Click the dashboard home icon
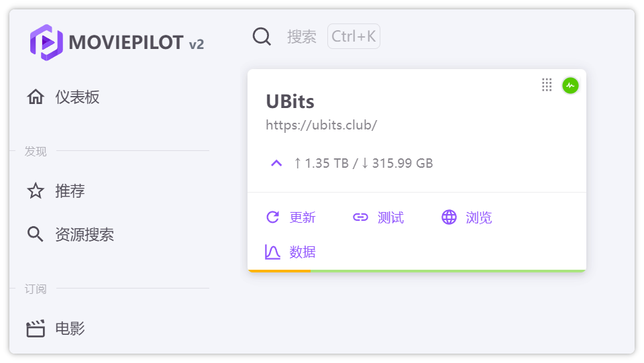Image resolution: width=644 pixels, height=363 pixels. point(36,97)
